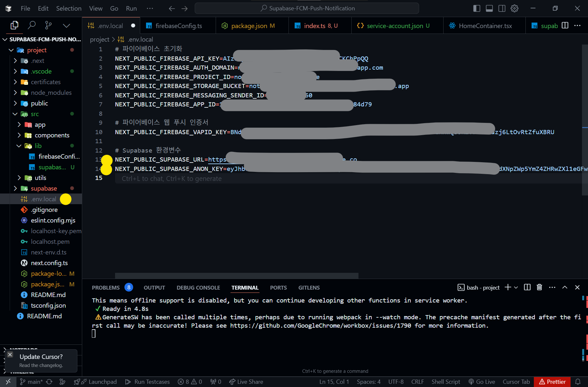
Task: Switch to the HomeContainer.tsx tab
Action: pyautogui.click(x=484, y=26)
